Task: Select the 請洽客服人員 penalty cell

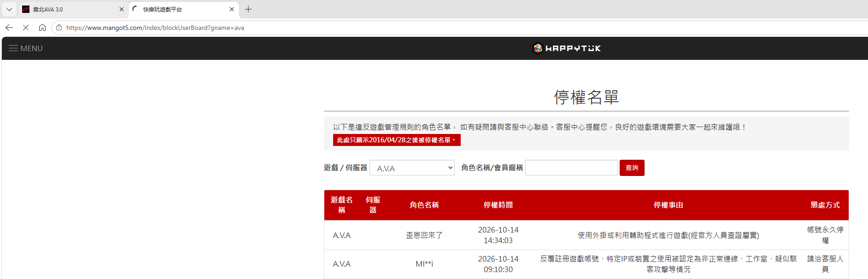Action: click(825, 264)
